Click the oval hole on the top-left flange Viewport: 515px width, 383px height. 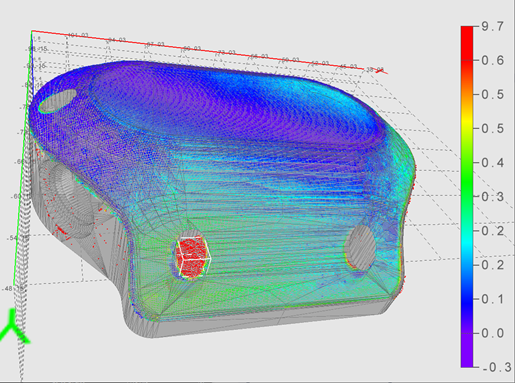coord(57,101)
